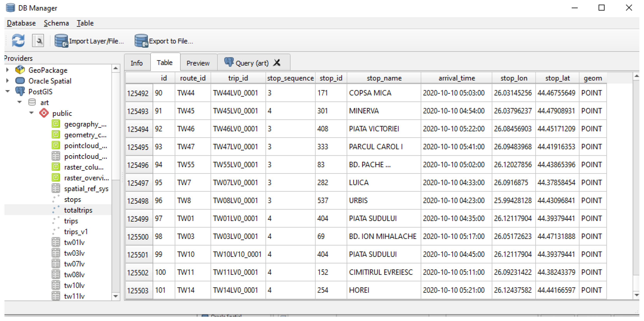Click the public schema diamond icon

44,113
